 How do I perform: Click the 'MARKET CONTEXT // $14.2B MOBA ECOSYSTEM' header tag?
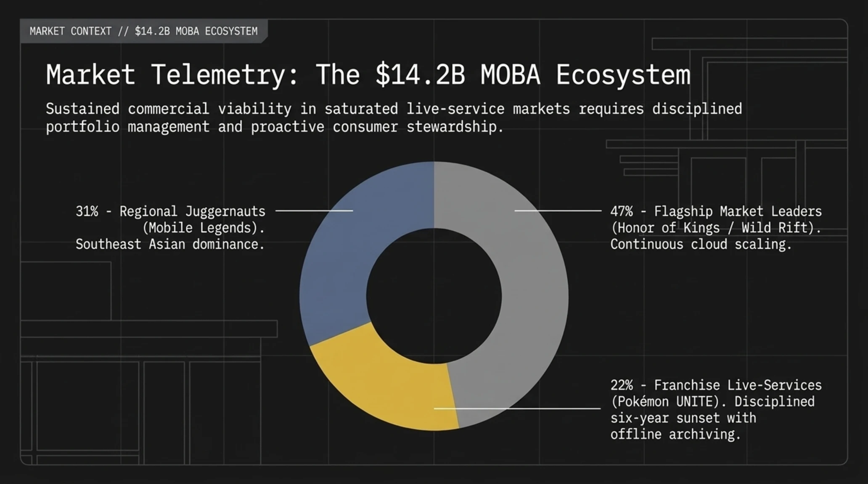coord(143,31)
